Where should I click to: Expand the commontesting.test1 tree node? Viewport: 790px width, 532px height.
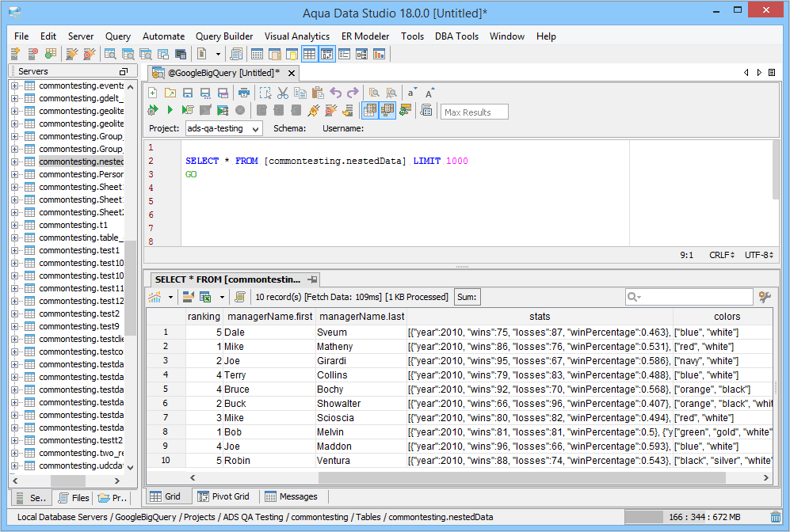coord(14,250)
